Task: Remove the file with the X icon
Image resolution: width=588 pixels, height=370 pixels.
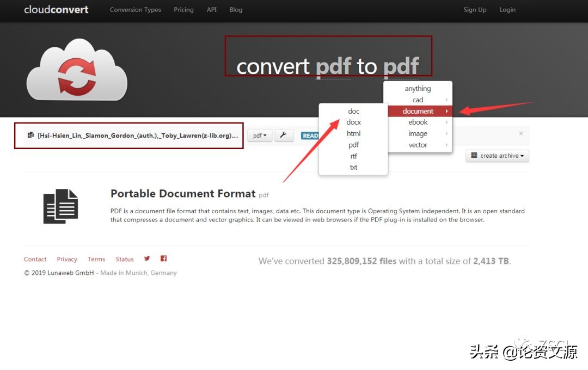Action: point(521,133)
